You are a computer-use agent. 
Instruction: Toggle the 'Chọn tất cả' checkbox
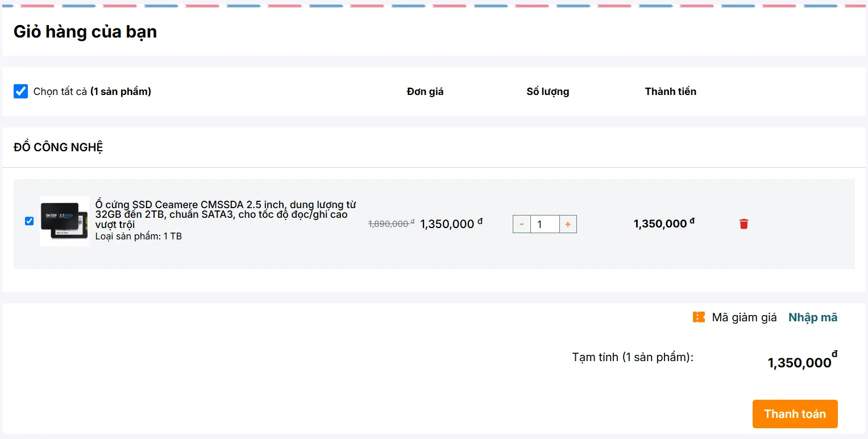pos(20,91)
